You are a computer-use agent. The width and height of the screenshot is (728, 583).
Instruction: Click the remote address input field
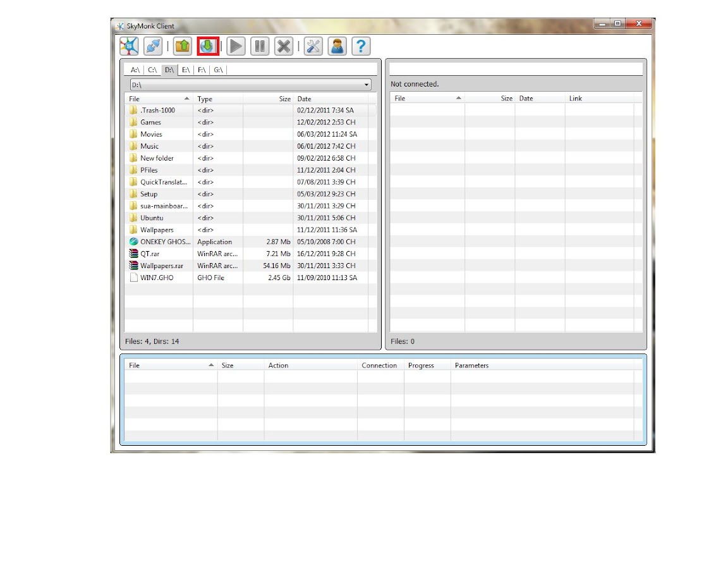coord(516,69)
